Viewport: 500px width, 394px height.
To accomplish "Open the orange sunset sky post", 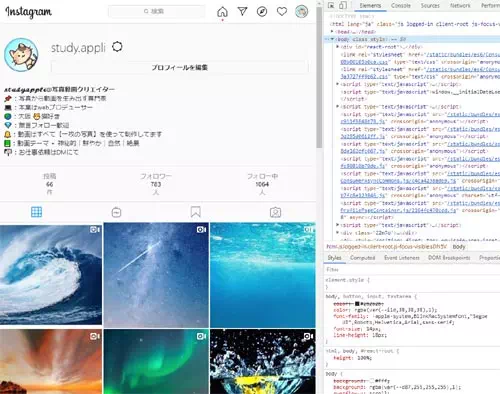I will point(51,362).
